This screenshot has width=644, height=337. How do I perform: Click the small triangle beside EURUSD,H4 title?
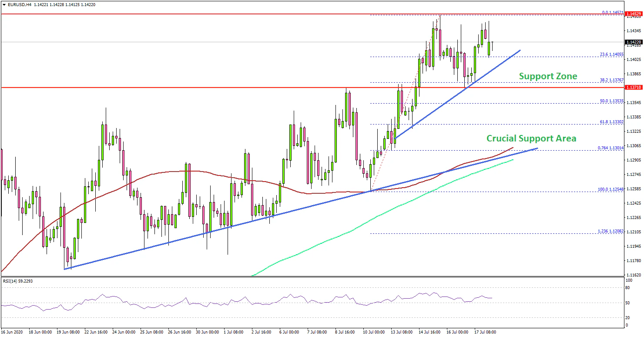(3, 4)
